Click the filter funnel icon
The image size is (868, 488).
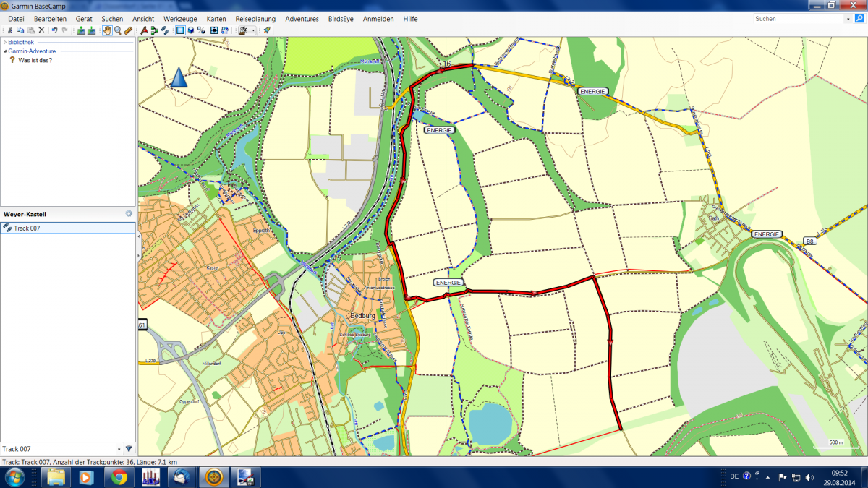129,449
